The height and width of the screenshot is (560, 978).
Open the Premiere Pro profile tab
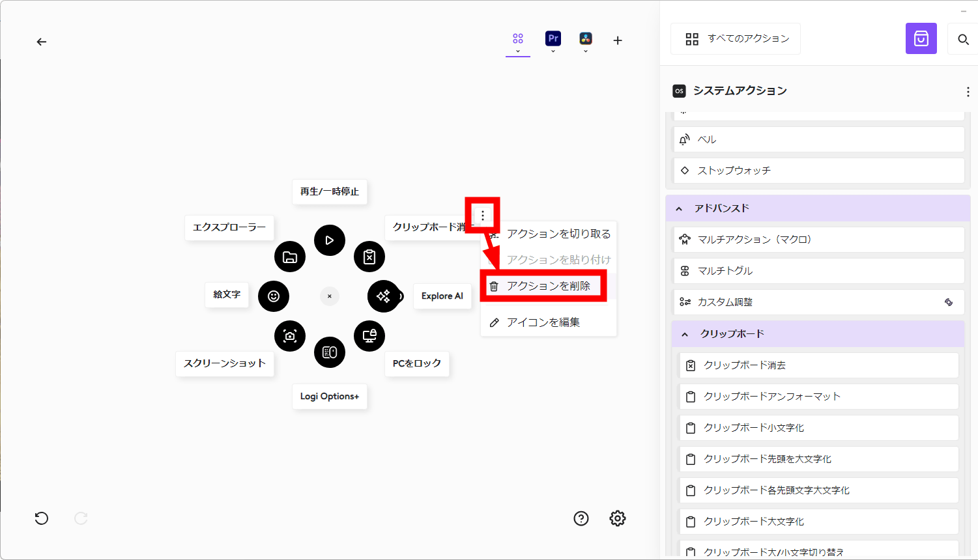[x=553, y=39]
